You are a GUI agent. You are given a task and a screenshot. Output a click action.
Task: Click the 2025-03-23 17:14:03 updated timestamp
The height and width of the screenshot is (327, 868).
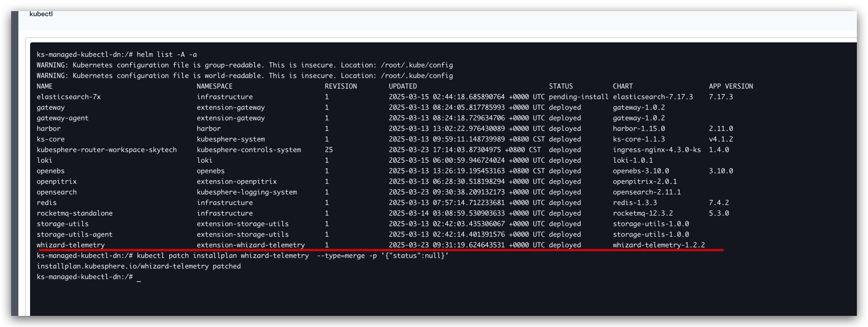[x=465, y=150]
